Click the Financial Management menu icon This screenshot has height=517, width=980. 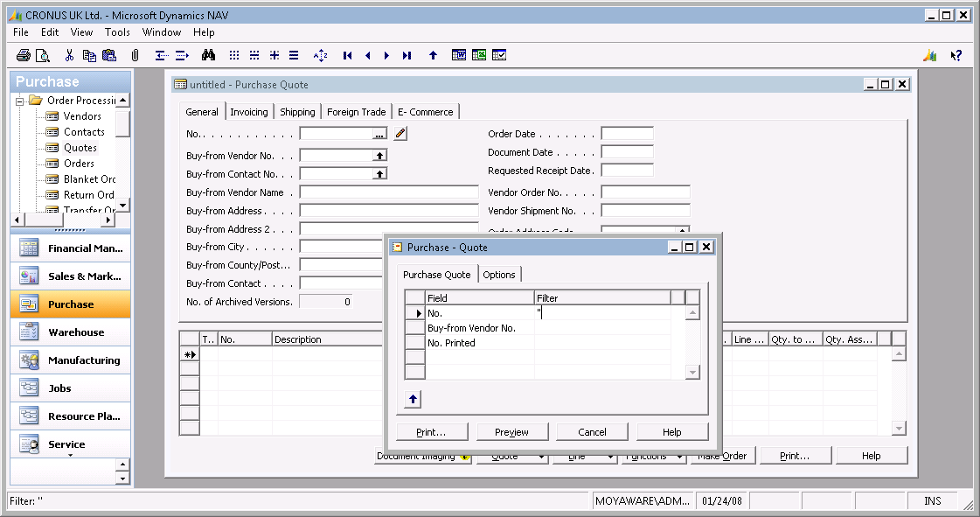29,248
